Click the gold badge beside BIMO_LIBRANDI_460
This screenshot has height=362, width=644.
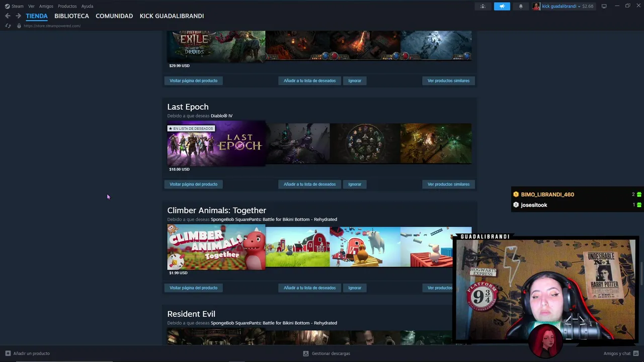[516, 195]
